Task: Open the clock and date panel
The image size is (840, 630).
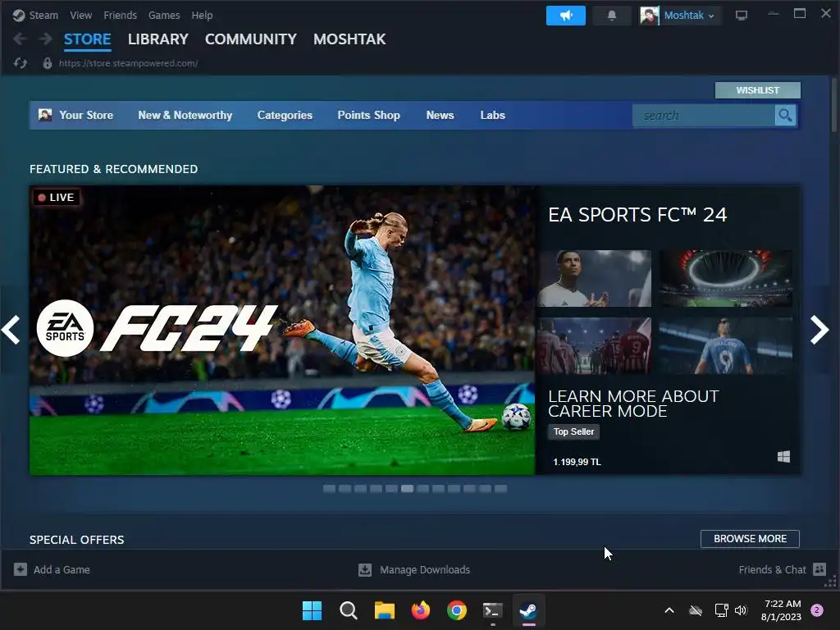Action: click(781, 610)
